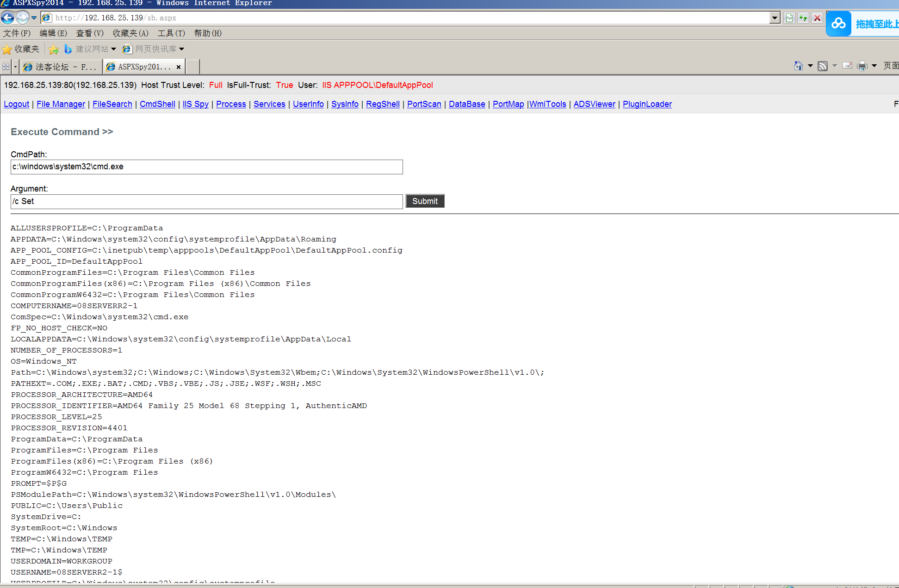The height and width of the screenshot is (588, 899).
Task: Click the compatibility view icon
Action: point(789,18)
